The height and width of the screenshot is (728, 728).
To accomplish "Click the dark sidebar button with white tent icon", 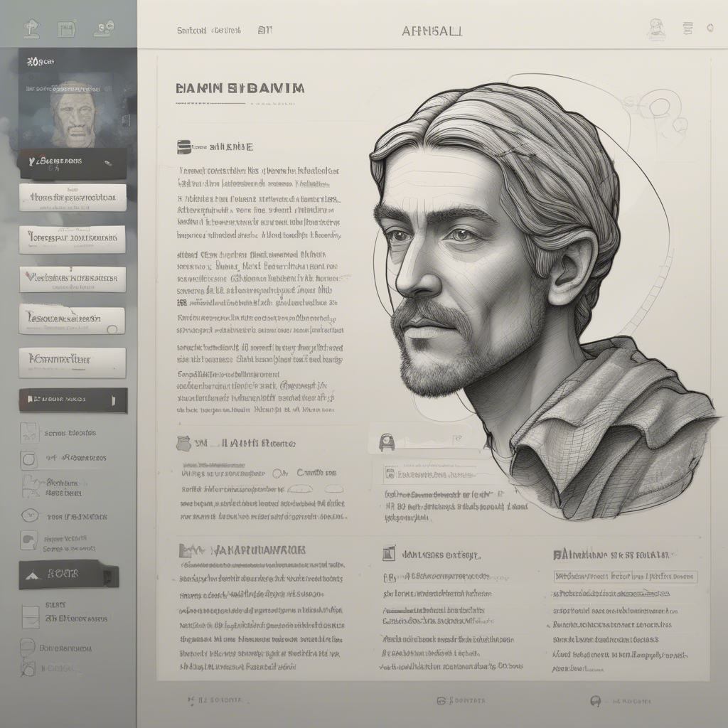I will [x=69, y=574].
